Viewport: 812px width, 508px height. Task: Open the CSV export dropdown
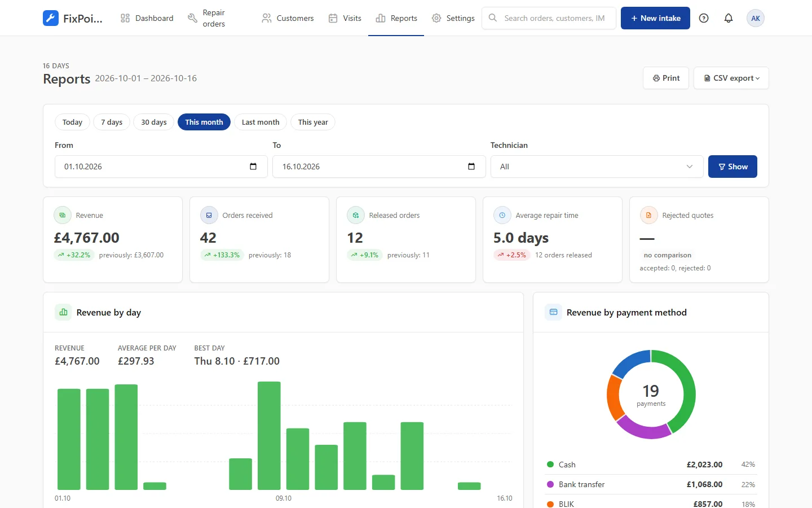click(731, 78)
